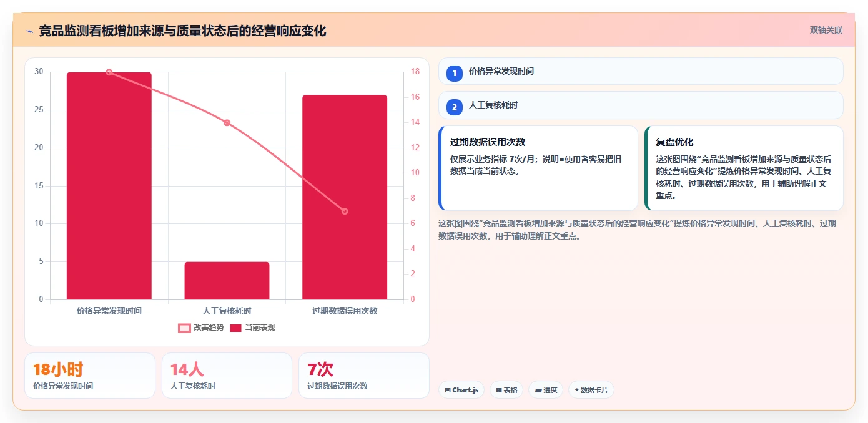Click the trend line point above 人工复核耗时
Viewport: 868px width, 423px height.
pos(227,123)
